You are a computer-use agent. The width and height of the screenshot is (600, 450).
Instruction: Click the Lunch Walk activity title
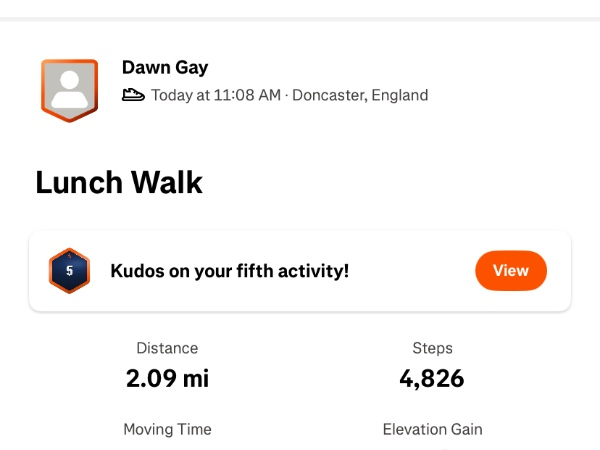[x=119, y=183]
